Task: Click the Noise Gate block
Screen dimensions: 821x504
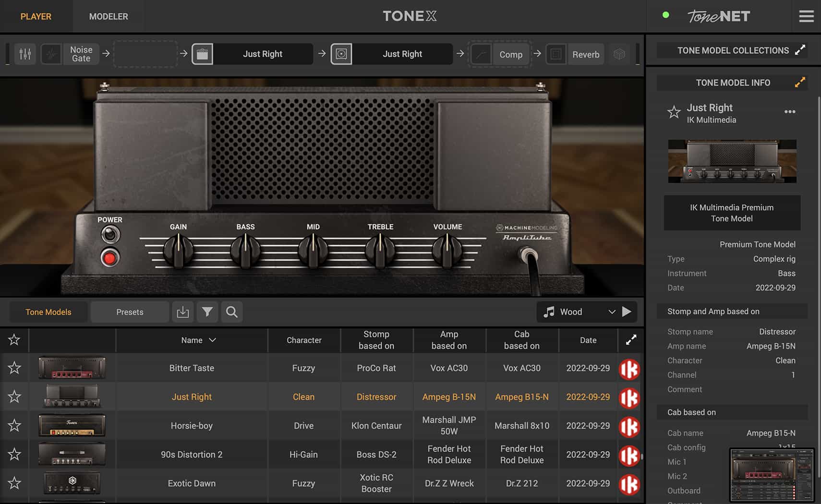Action: [81, 54]
